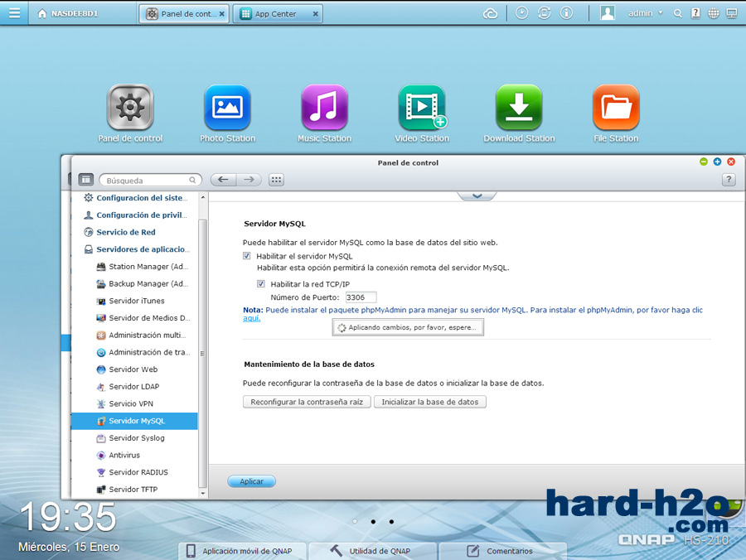Open the main hamburger menu
The height and width of the screenshot is (560, 746).
[x=14, y=12]
